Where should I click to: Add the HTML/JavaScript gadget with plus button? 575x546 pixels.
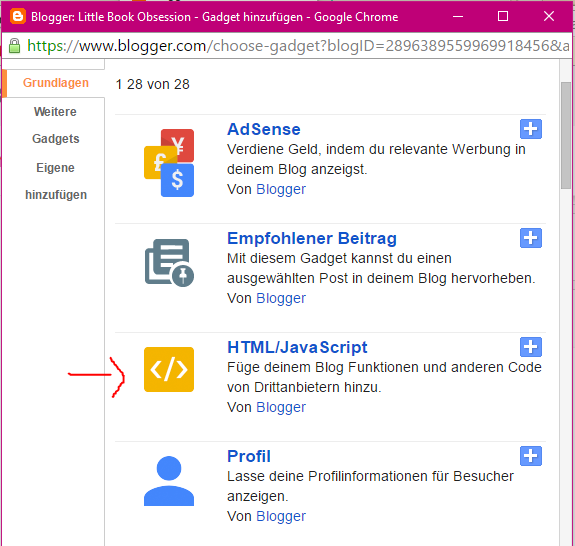[531, 347]
